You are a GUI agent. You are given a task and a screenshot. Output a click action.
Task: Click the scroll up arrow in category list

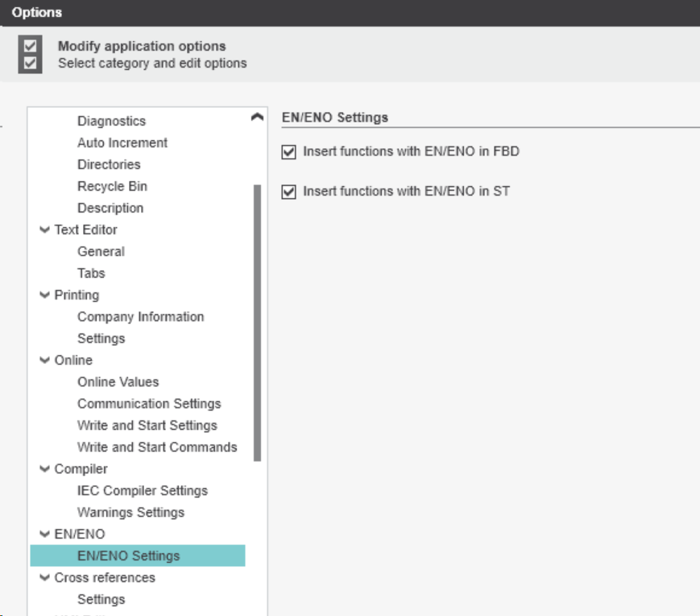(257, 118)
